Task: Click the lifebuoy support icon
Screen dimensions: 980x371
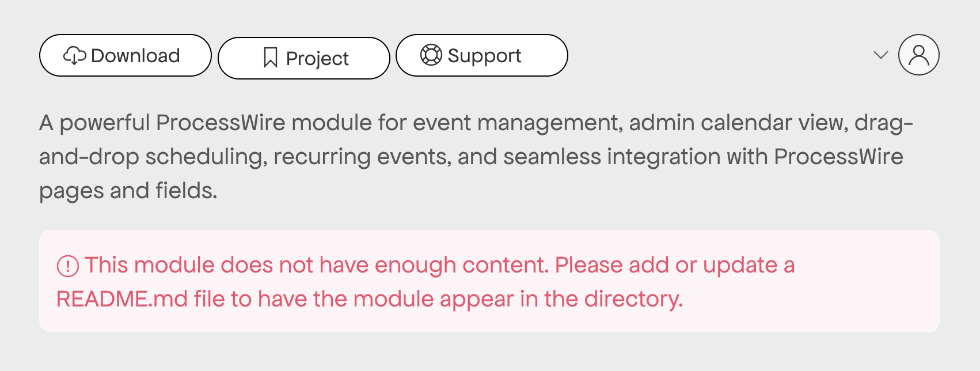Action: point(431,55)
